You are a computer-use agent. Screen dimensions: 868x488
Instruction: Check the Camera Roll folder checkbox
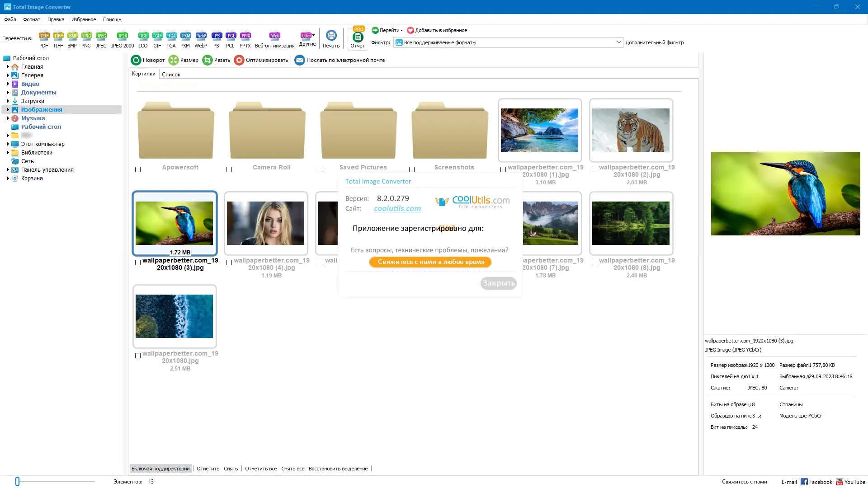pyautogui.click(x=229, y=169)
